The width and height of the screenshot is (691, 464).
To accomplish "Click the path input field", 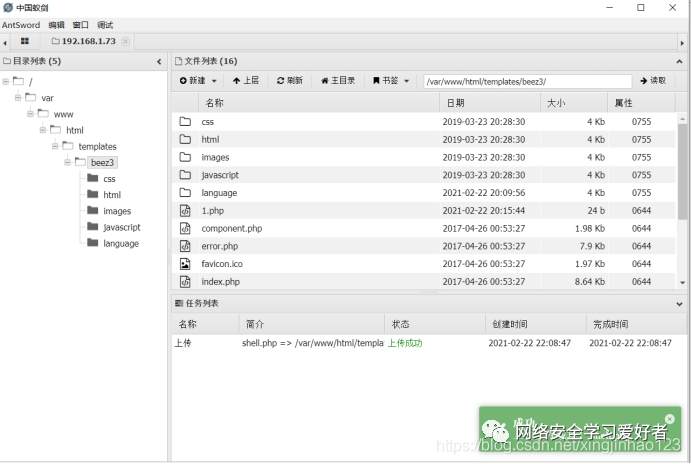I will click(528, 82).
